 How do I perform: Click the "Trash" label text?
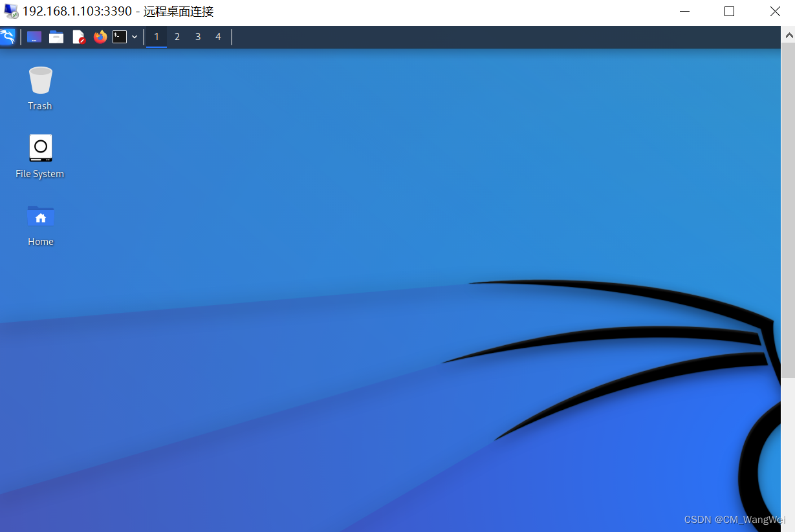(x=40, y=106)
